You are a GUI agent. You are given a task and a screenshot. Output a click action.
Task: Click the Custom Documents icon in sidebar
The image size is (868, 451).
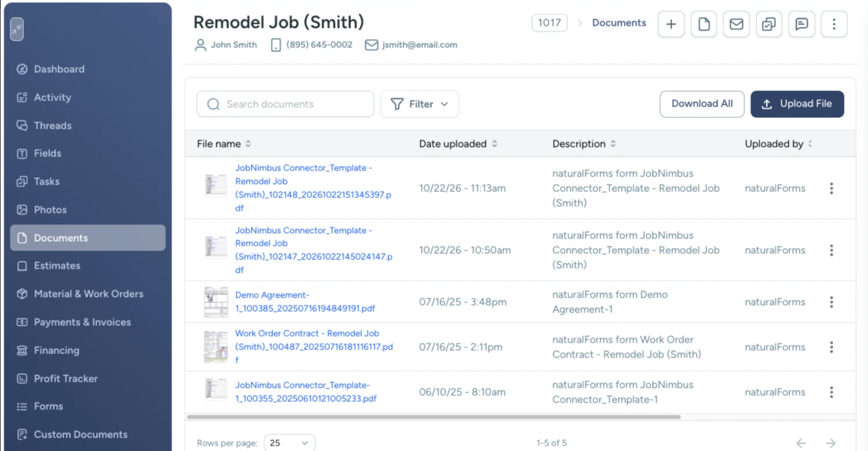click(x=22, y=435)
